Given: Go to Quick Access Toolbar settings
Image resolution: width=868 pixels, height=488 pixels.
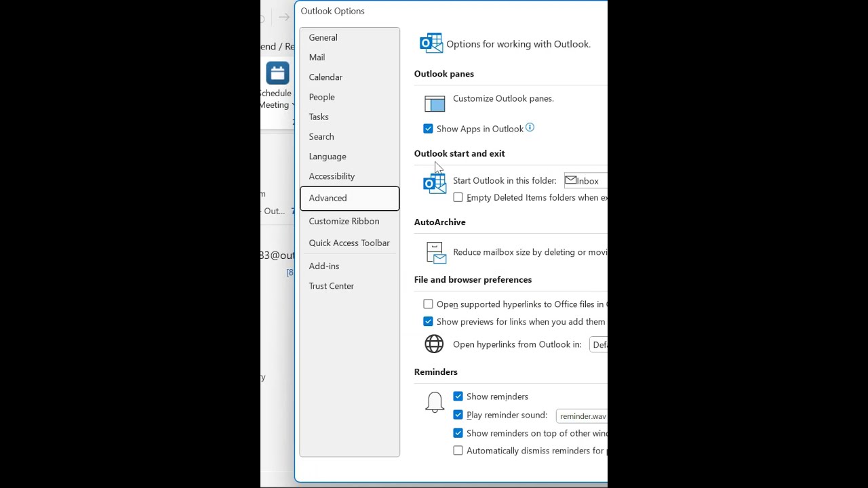Looking at the screenshot, I should 350,243.
